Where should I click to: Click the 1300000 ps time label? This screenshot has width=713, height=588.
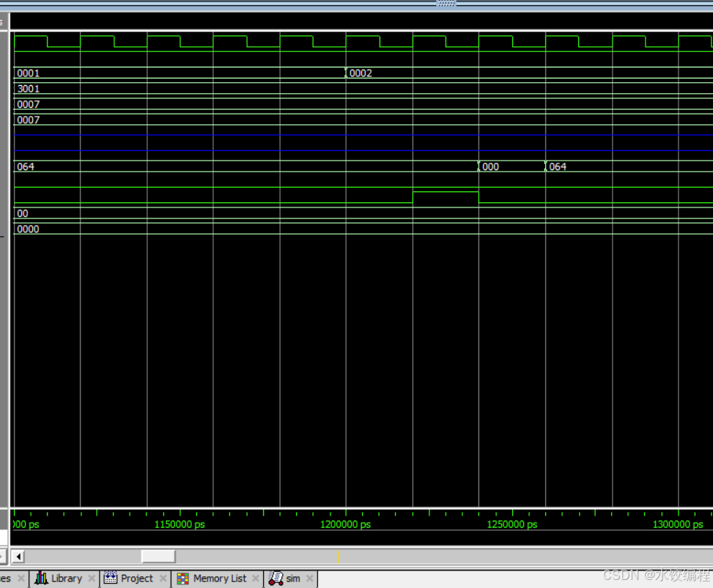(678, 524)
